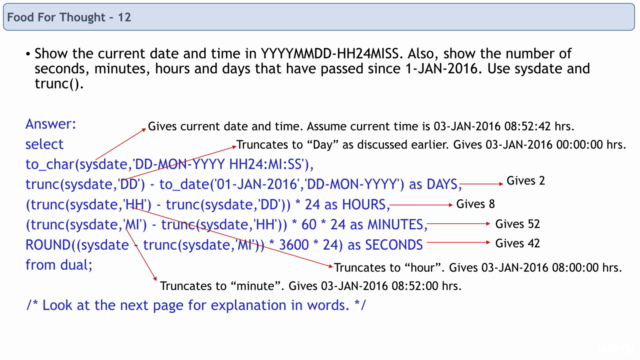Viewport: 640px width, 360px height.
Task: Click the 'select' keyword line
Action: click(44, 144)
